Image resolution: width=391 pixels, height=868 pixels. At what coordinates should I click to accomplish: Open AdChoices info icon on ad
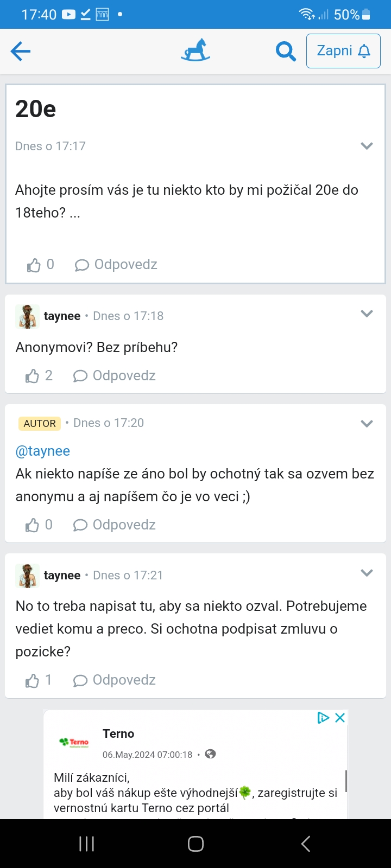323,718
